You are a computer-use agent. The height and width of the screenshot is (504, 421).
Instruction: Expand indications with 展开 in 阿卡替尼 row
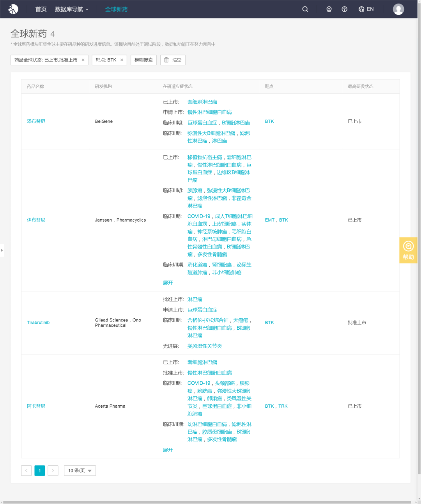(x=168, y=450)
